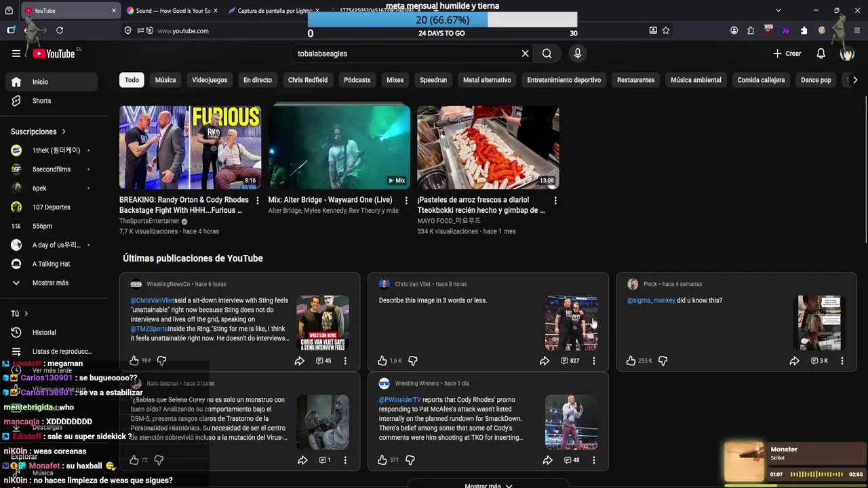
Task: Open comments on the Chris Van Vliet post
Action: [570, 361]
